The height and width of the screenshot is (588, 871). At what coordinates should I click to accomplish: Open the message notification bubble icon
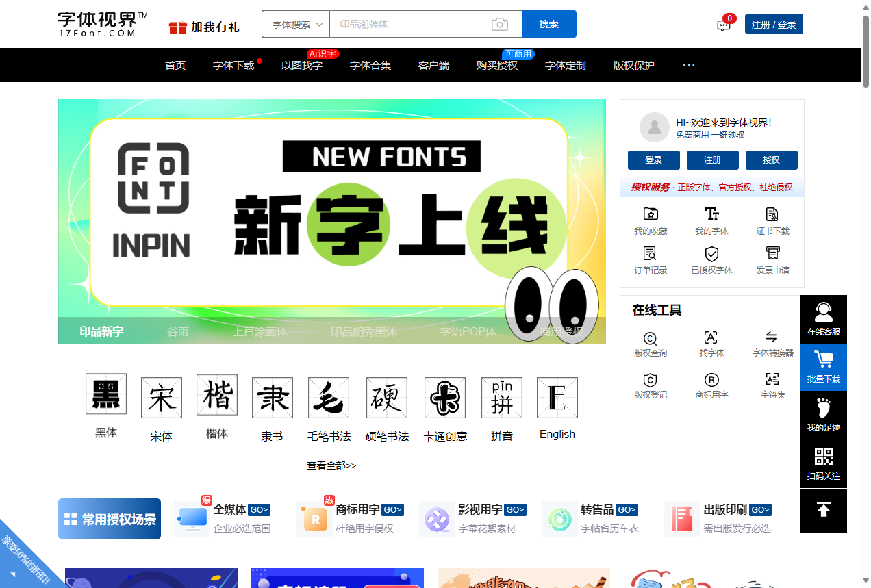(x=723, y=25)
